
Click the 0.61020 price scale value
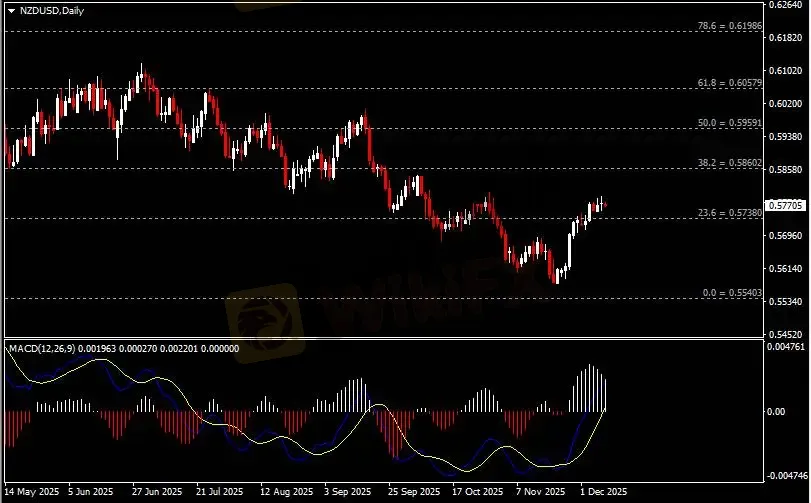click(786, 71)
